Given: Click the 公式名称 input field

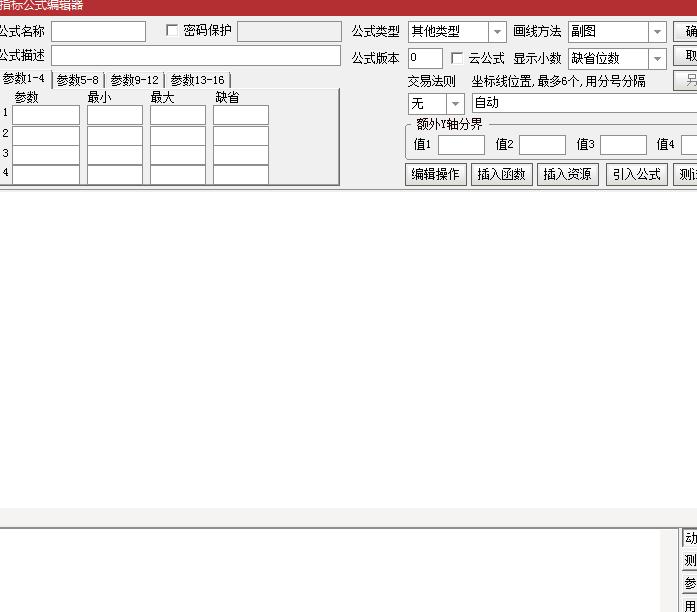Looking at the screenshot, I should (98, 32).
